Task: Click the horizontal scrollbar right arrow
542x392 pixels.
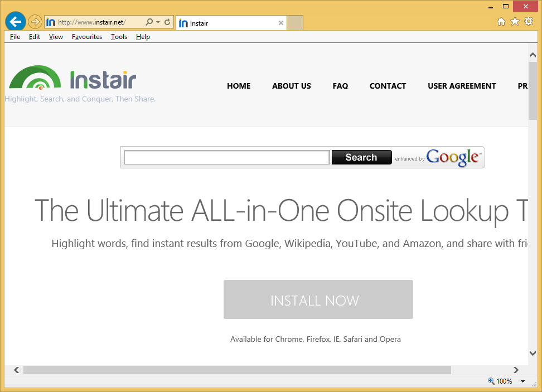Action: click(x=516, y=370)
